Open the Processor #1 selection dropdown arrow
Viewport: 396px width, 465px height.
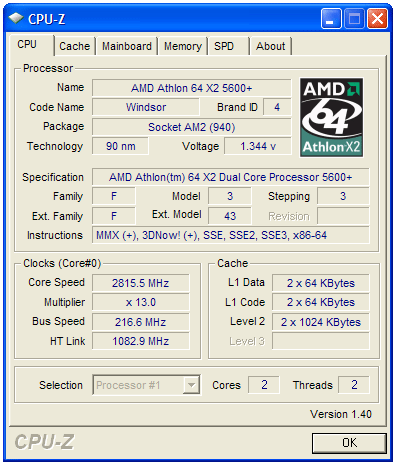(191, 385)
